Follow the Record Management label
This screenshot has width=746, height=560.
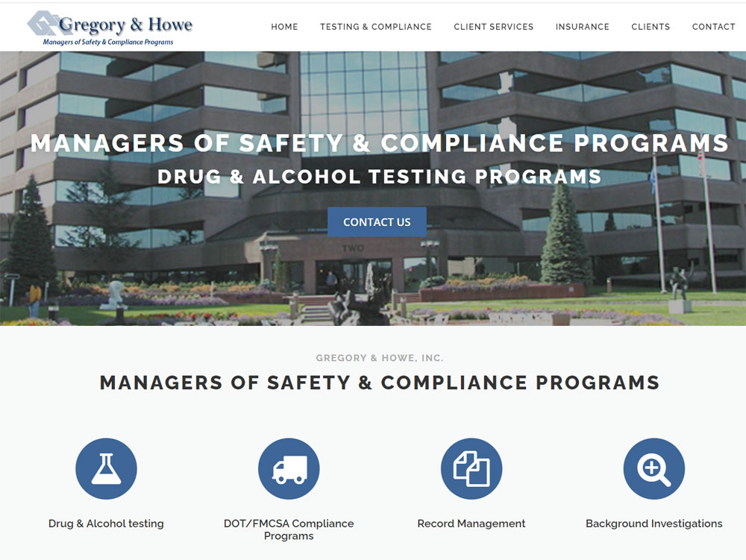(471, 523)
